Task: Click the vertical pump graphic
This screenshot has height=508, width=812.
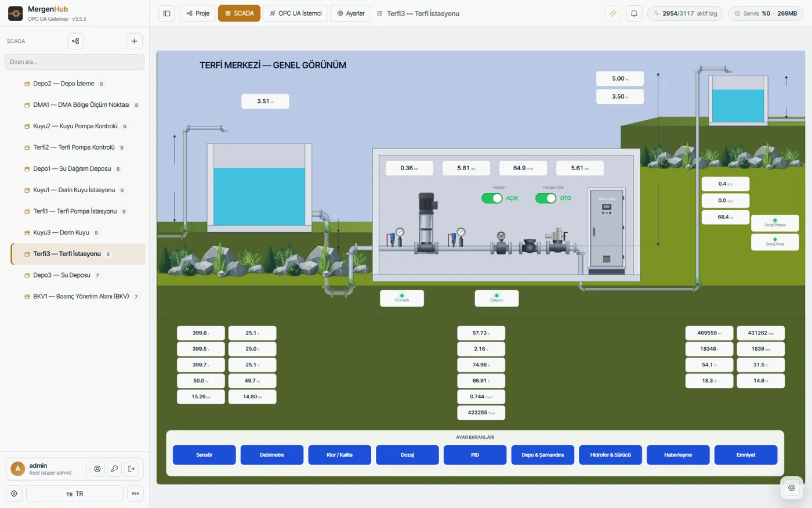Action: [426, 224]
